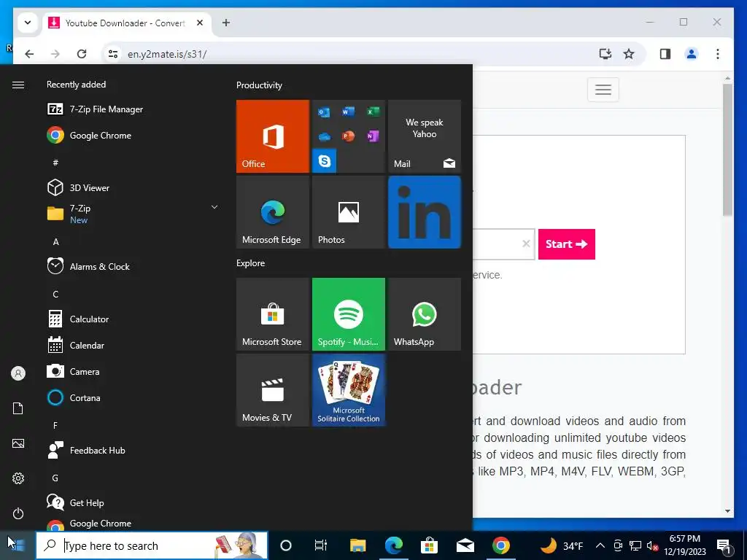Open Microsoft Store from the taskbar
Image resolution: width=747 pixels, height=560 pixels.
pos(429,545)
